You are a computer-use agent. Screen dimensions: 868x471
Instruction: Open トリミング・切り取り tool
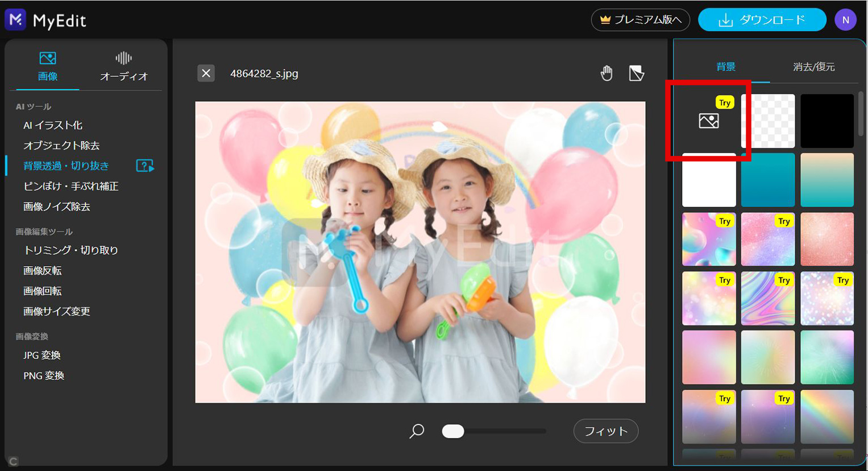pos(70,250)
